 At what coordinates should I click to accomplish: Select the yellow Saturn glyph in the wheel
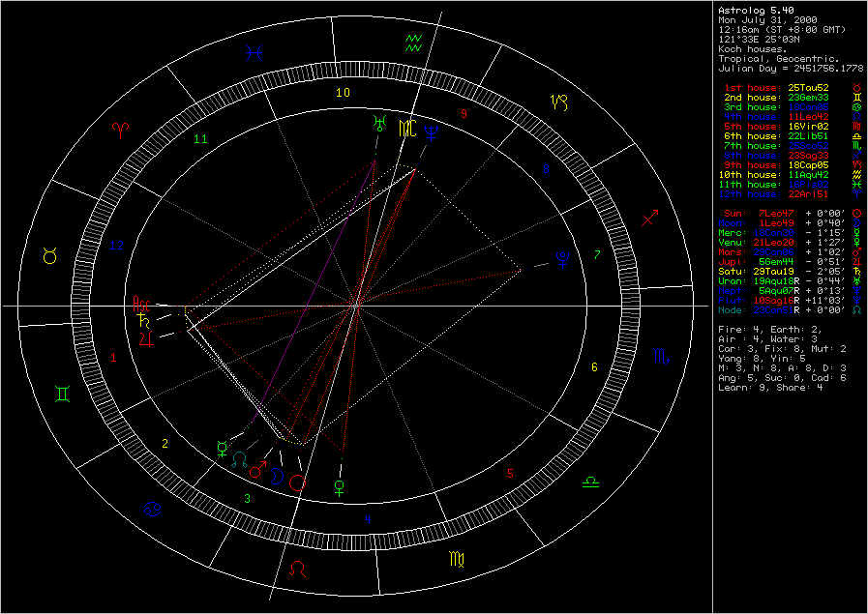click(x=144, y=319)
